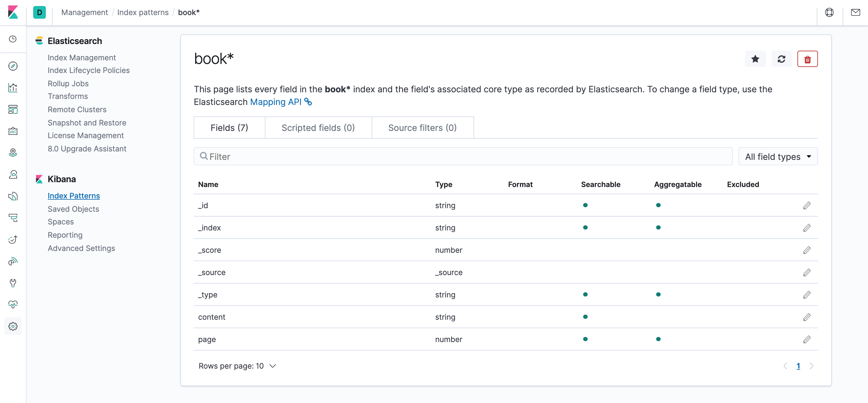This screenshot has height=403, width=868.
Task: Go to Saved Objects
Action: tap(73, 209)
